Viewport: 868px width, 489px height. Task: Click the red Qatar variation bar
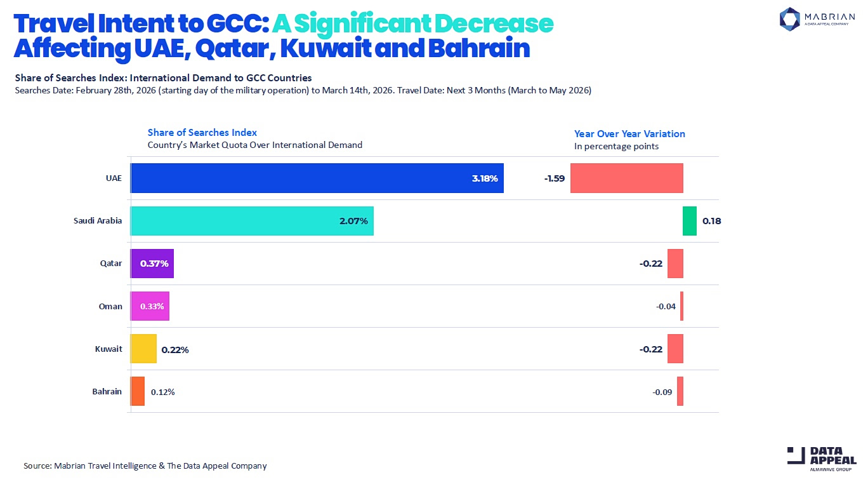pos(675,264)
